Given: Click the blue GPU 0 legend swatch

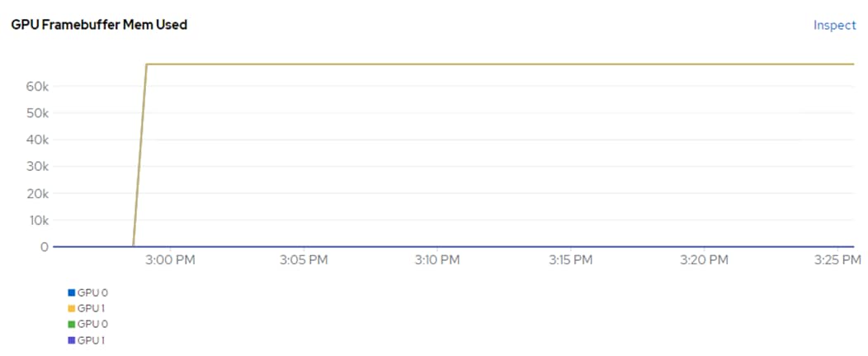Looking at the screenshot, I should (x=71, y=292).
